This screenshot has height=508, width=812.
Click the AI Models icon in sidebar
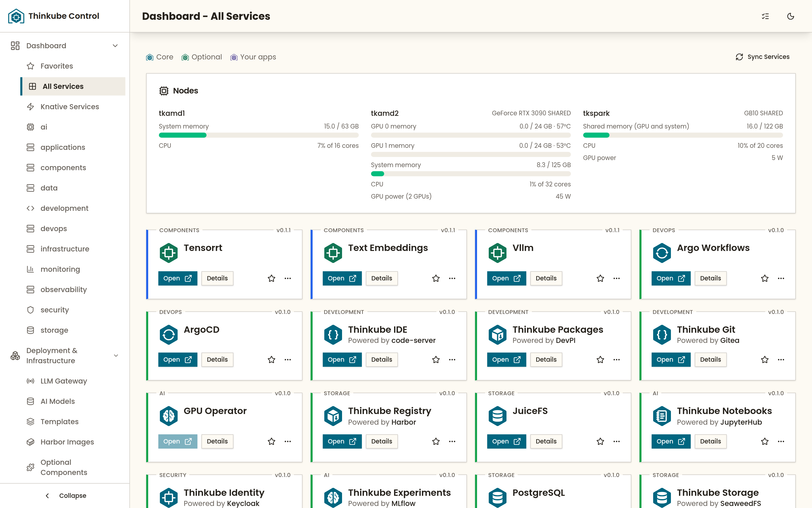tap(30, 401)
